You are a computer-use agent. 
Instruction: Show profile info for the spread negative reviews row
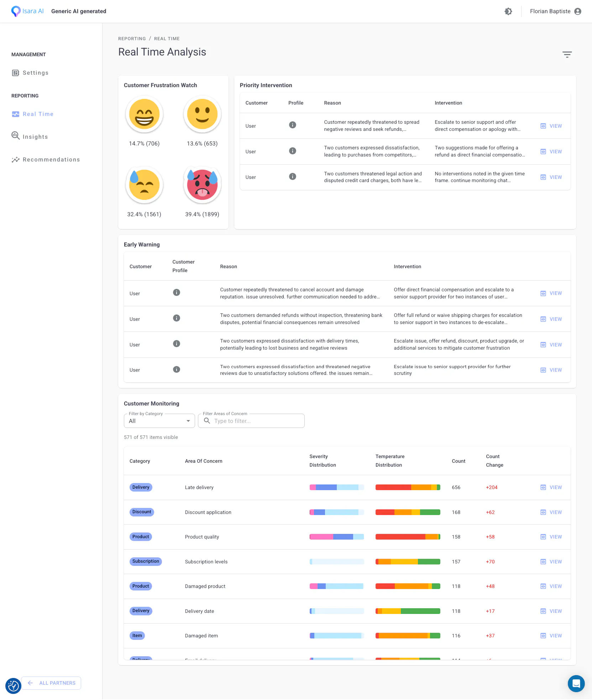click(292, 125)
